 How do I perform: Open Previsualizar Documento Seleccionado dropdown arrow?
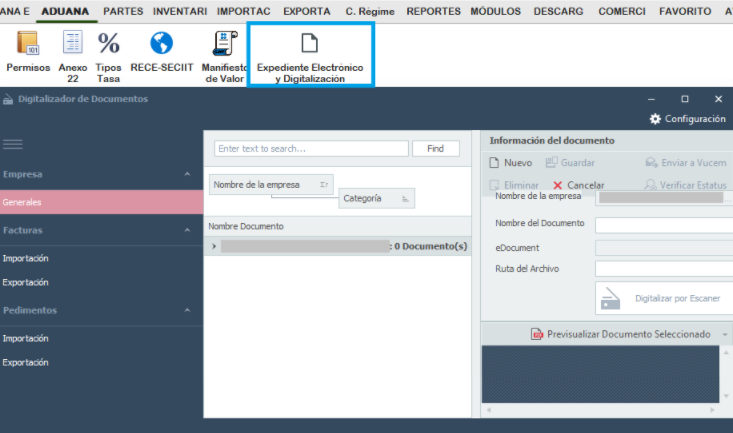coord(725,334)
